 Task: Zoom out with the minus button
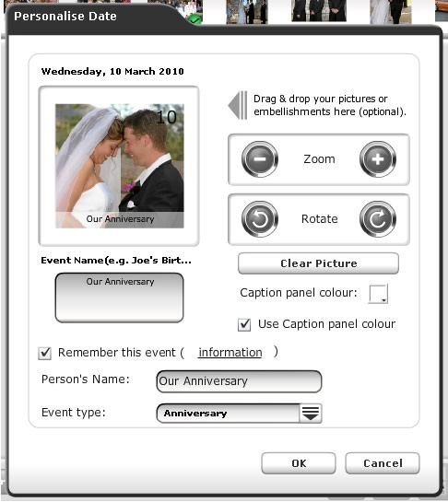pos(260,159)
